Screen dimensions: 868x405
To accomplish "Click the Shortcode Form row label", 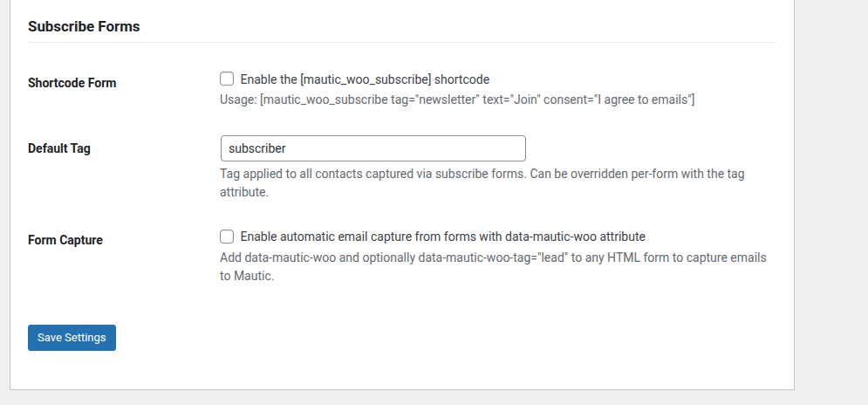I will pyautogui.click(x=72, y=83).
